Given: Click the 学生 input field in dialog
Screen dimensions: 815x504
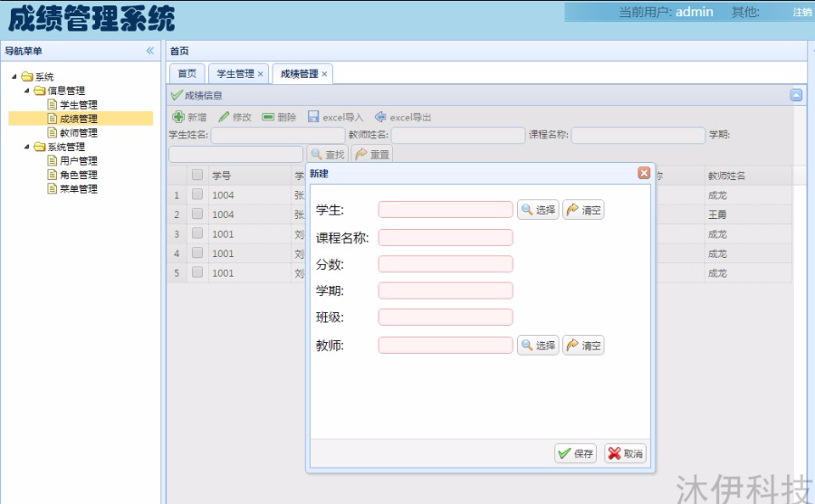Looking at the screenshot, I should (x=446, y=209).
